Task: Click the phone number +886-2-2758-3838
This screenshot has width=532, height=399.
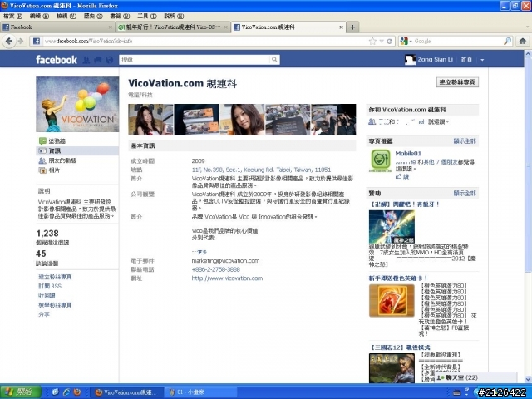Action: (216, 269)
